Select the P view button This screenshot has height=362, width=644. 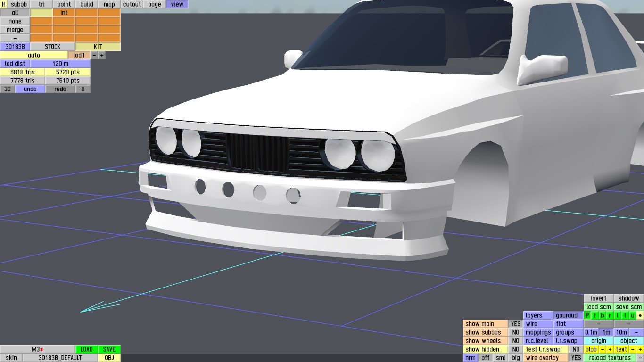[587, 315]
